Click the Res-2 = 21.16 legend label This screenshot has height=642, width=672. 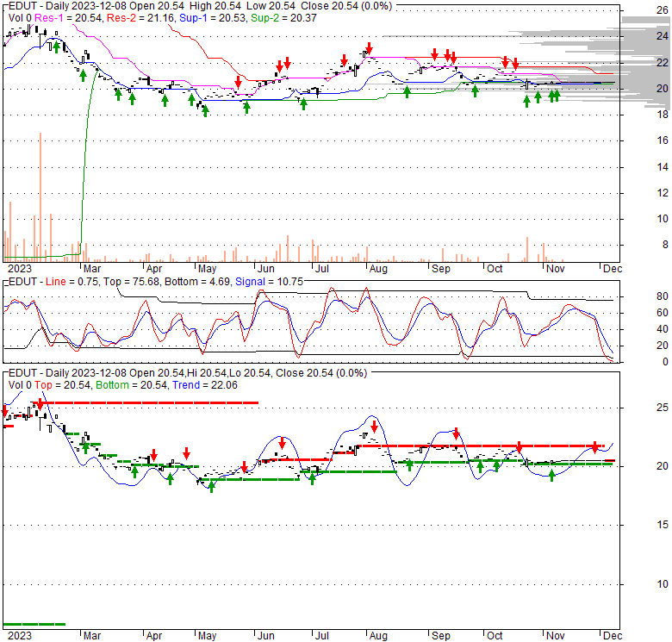click(140, 18)
